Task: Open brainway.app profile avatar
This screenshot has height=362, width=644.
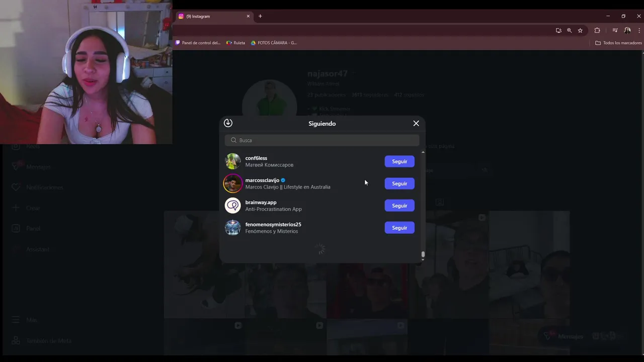Action: pos(232,206)
